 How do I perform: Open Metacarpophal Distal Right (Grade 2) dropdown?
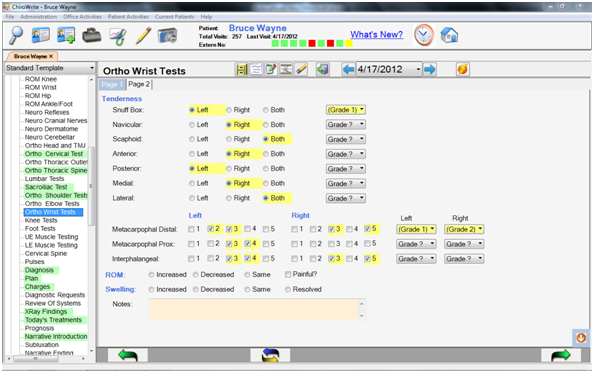pyautogui.click(x=464, y=229)
